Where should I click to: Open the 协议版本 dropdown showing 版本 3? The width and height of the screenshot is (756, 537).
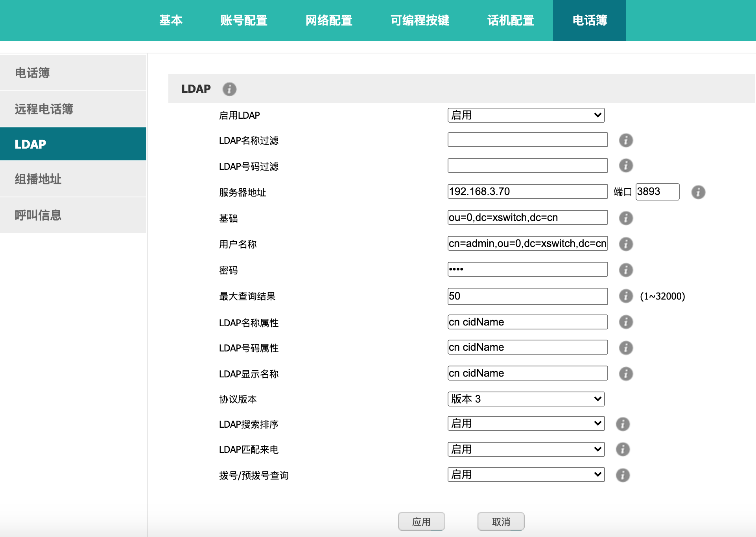(x=526, y=399)
